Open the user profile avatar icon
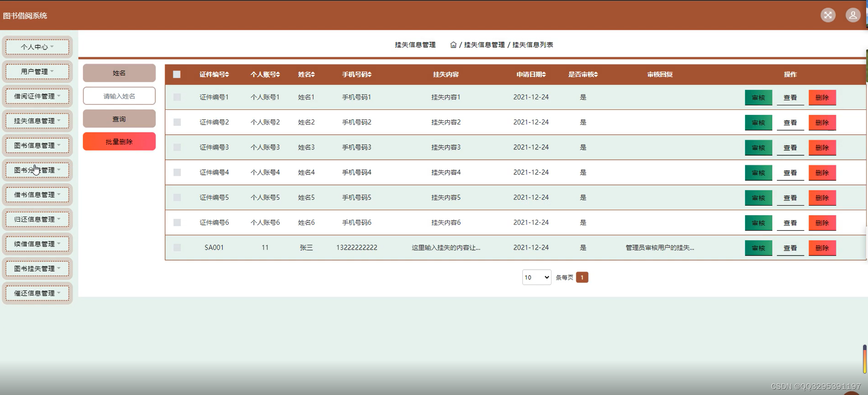Viewport: 868px width, 395px height. click(x=853, y=15)
